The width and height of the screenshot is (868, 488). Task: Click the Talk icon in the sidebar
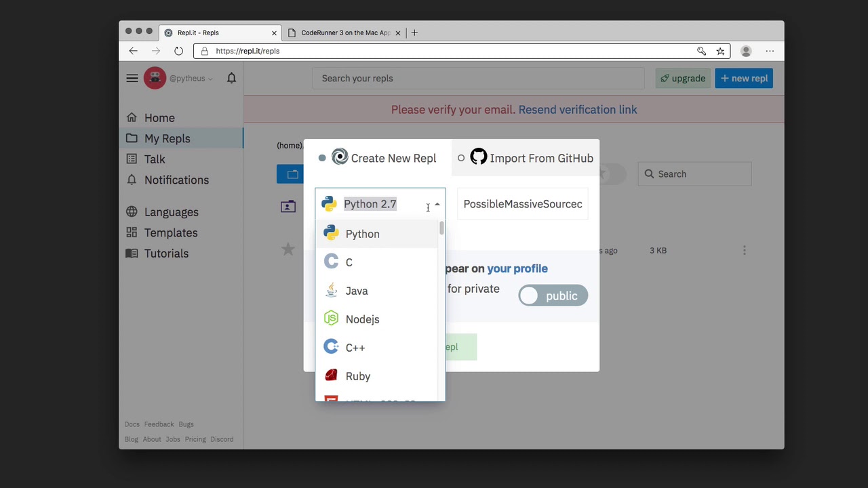tap(132, 159)
